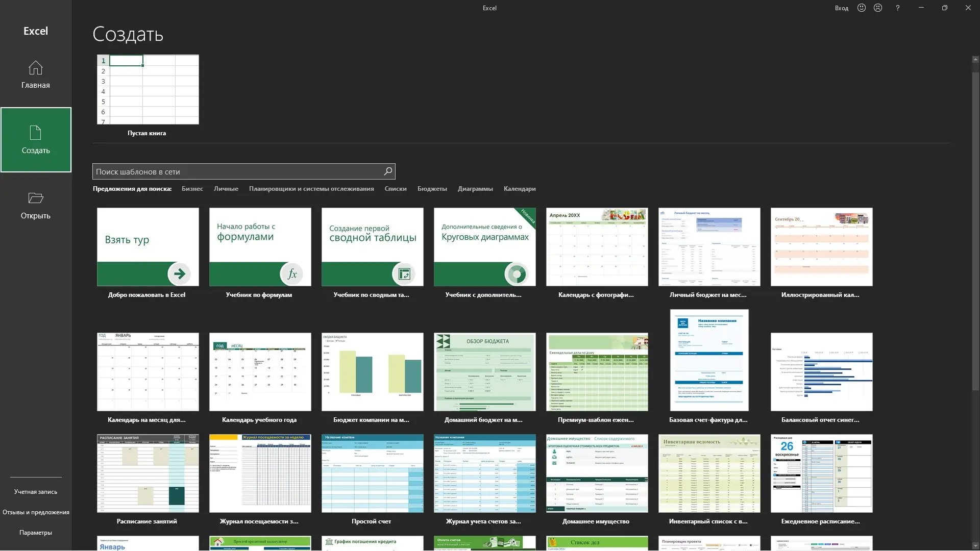Open Параметры in the sidebar
This screenshot has width=980, height=551.
click(x=35, y=533)
